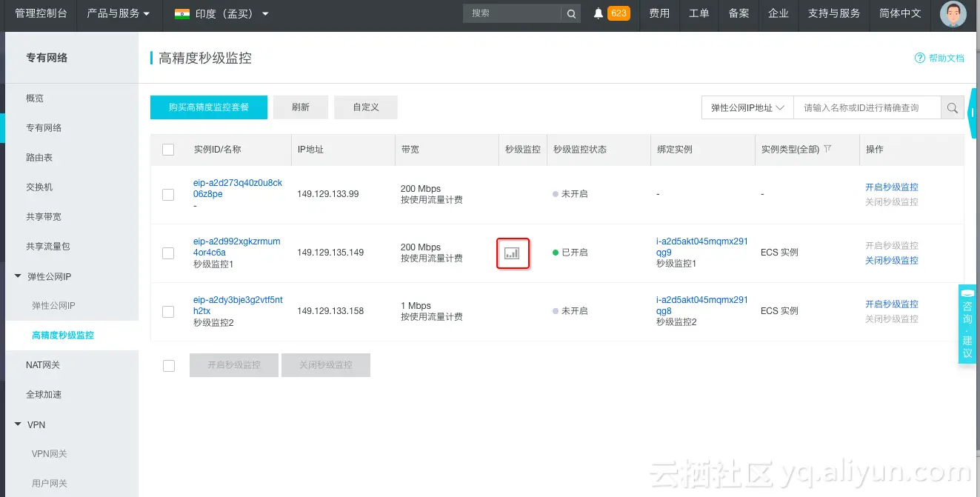Focus the top bar 搜索 input

(x=513, y=13)
